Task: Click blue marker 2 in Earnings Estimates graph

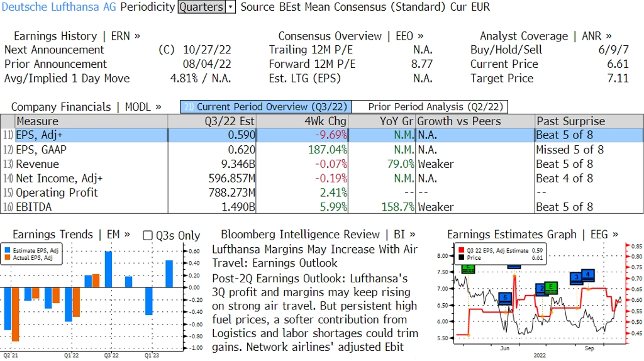Action: [541, 289]
